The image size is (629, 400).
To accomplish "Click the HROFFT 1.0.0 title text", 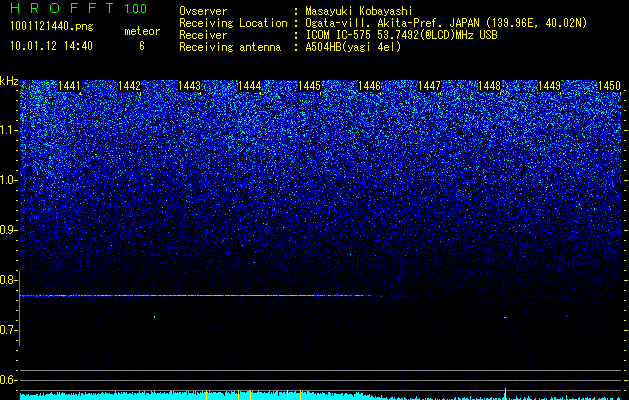I will [x=79, y=8].
